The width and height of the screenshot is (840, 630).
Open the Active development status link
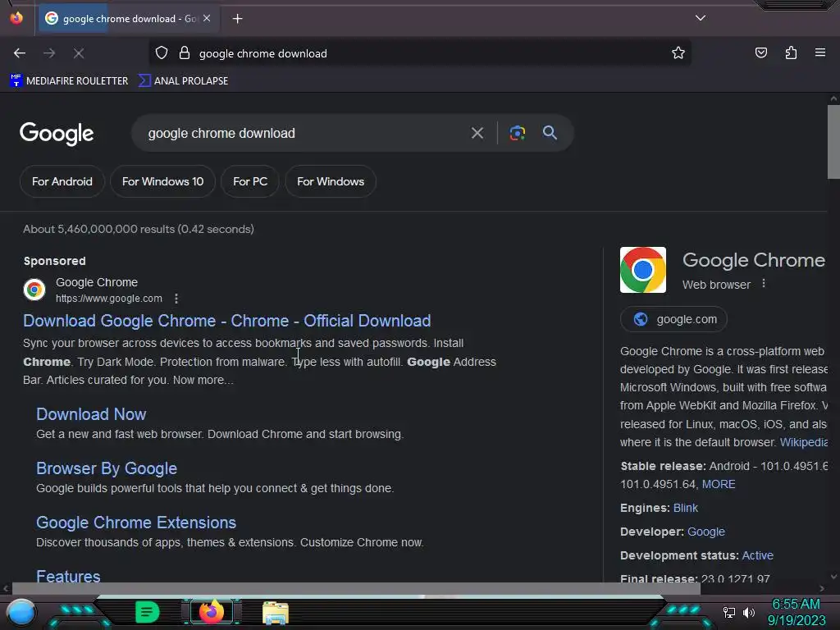[x=757, y=555]
